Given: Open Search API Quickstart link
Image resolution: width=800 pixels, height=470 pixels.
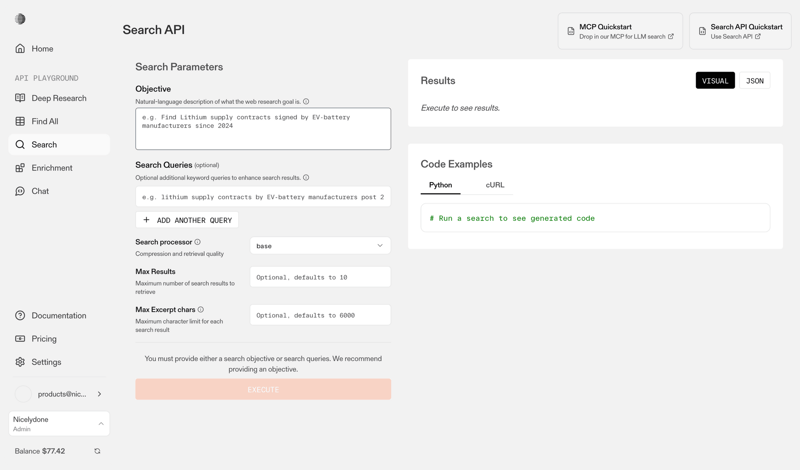Looking at the screenshot, I should pos(740,31).
